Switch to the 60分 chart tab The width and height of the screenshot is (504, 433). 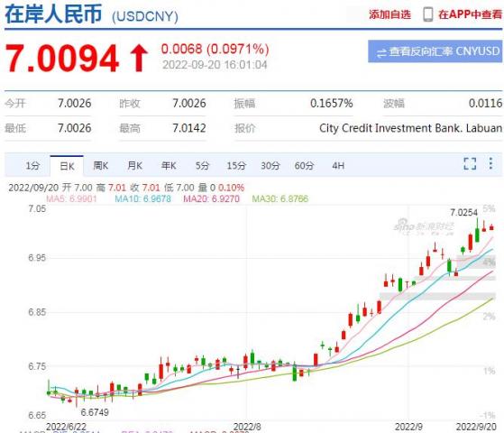304,166
